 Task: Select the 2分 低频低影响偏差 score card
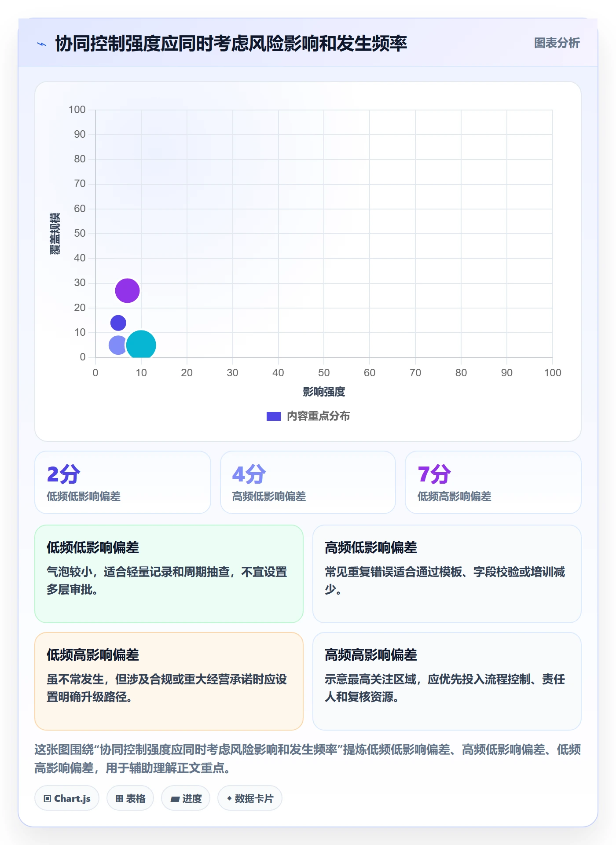123,482
